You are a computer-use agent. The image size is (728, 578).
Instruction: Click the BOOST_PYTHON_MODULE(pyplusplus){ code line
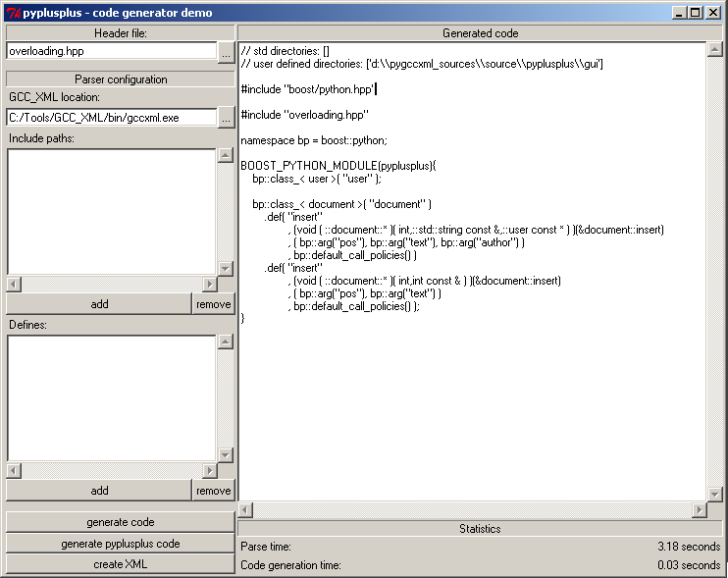(x=338, y=166)
